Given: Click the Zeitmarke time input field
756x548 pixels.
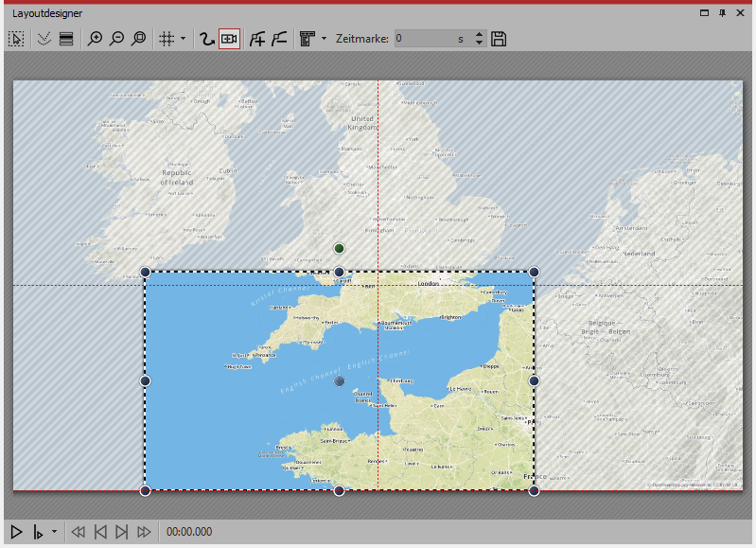Looking at the screenshot, I should click(424, 39).
